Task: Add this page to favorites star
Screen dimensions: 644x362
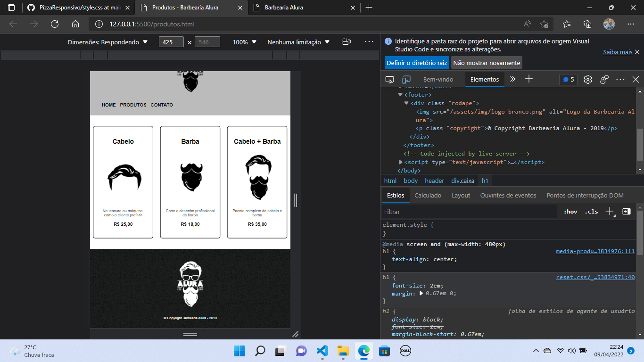Action: click(545, 24)
